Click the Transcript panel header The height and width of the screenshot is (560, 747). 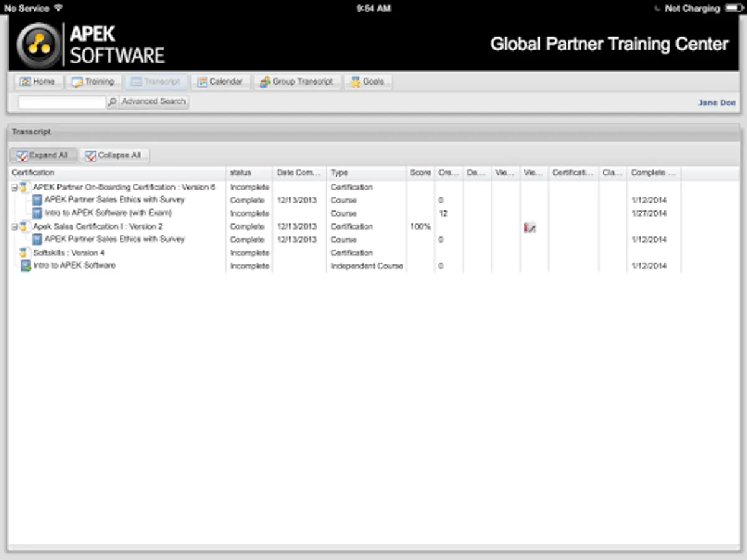374,132
